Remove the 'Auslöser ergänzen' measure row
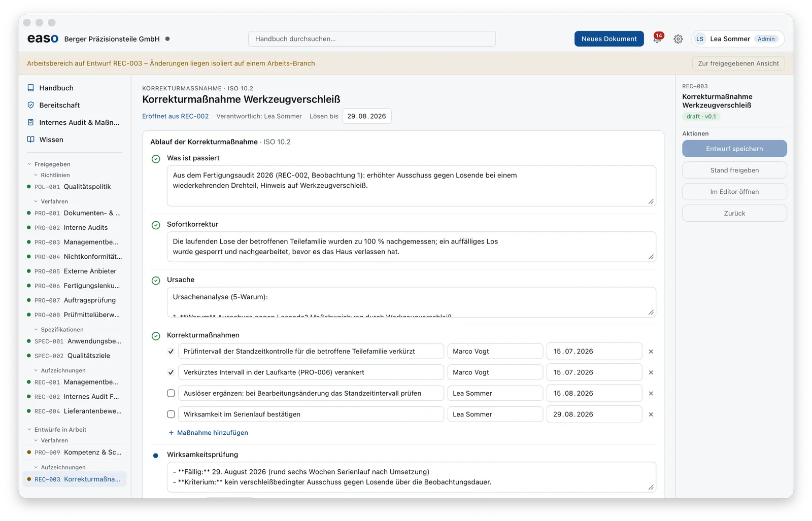812x521 pixels. tap(651, 394)
